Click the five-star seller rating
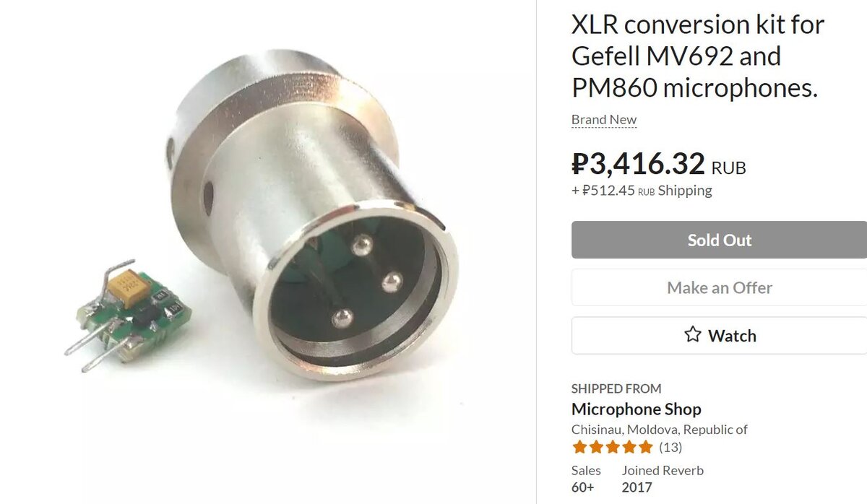The image size is (867, 504). coord(613,448)
